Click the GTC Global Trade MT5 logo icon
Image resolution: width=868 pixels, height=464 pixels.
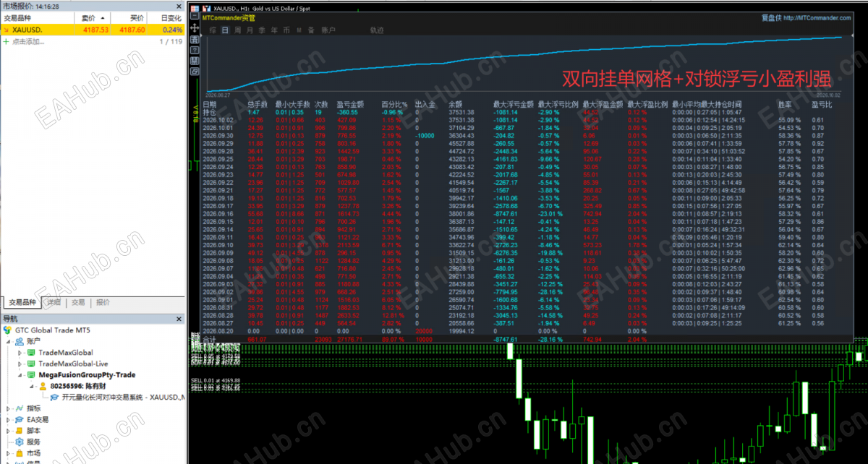(7, 330)
